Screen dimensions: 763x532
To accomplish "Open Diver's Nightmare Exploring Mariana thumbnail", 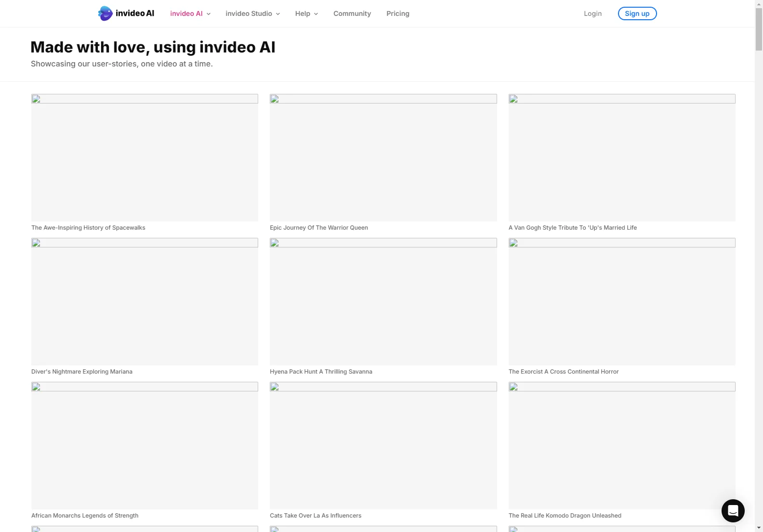I will 145,301.
